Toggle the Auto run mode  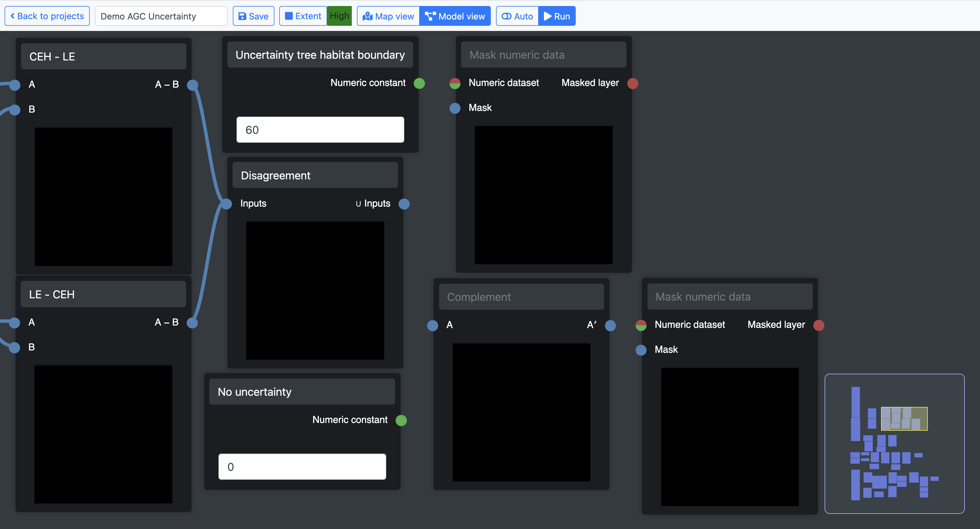517,16
